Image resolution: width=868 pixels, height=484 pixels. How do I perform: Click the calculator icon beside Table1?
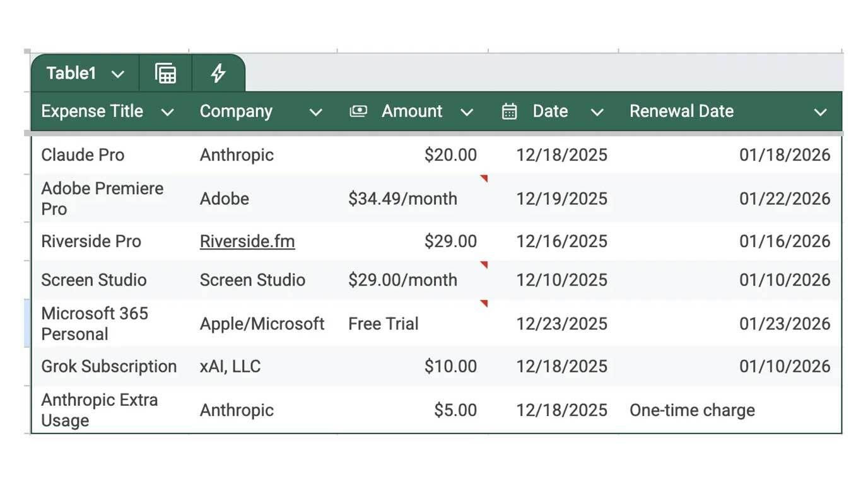click(165, 72)
